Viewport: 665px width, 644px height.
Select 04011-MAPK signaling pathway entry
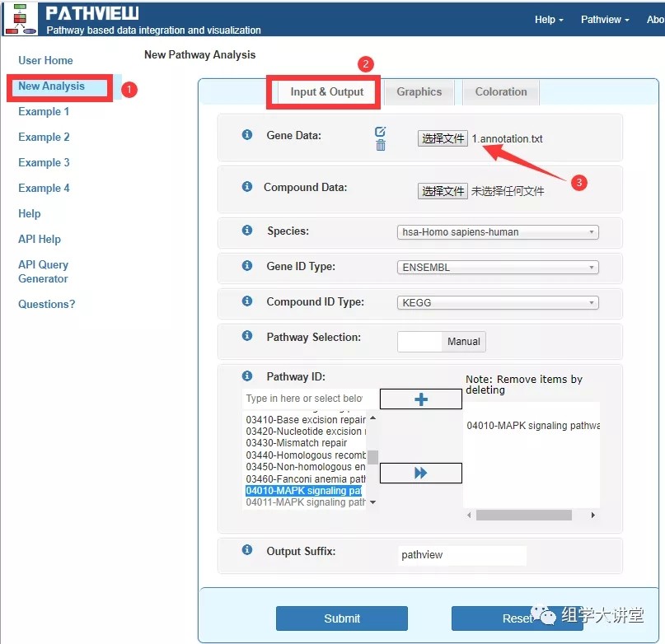point(306,502)
